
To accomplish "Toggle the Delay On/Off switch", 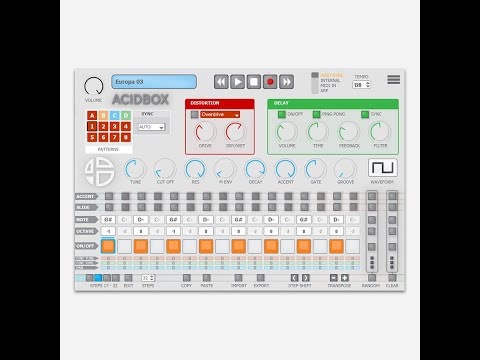I will [x=282, y=114].
